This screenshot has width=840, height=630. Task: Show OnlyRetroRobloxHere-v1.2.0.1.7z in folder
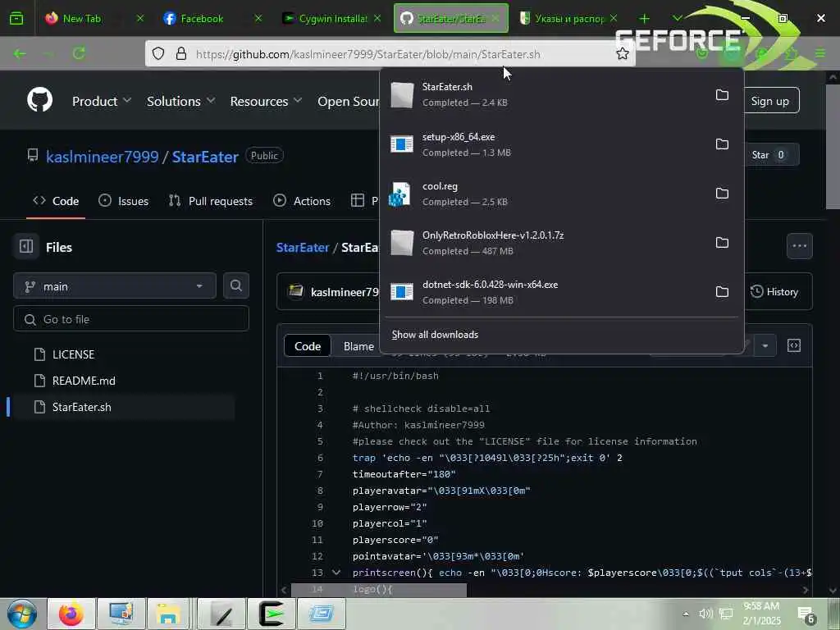point(722,243)
